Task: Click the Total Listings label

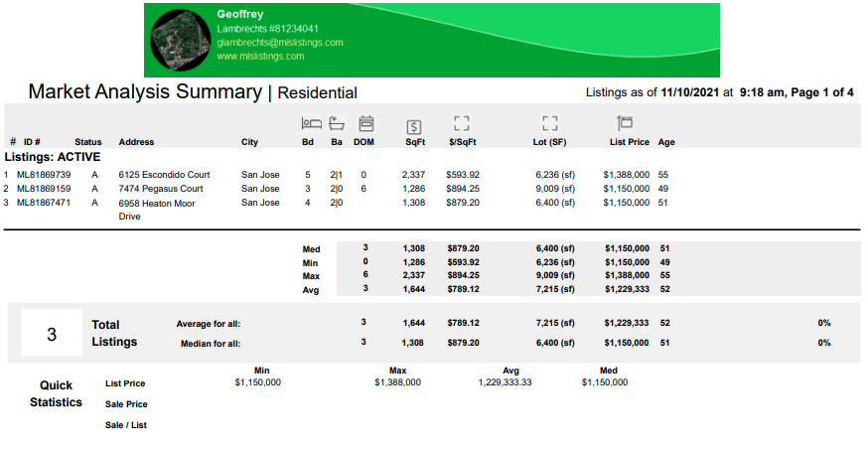Action: [114, 333]
